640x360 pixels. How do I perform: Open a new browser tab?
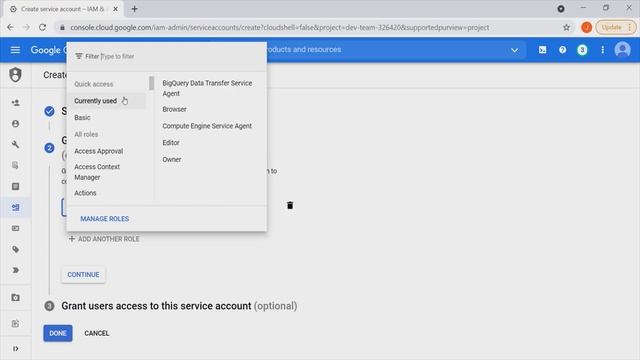(134, 9)
